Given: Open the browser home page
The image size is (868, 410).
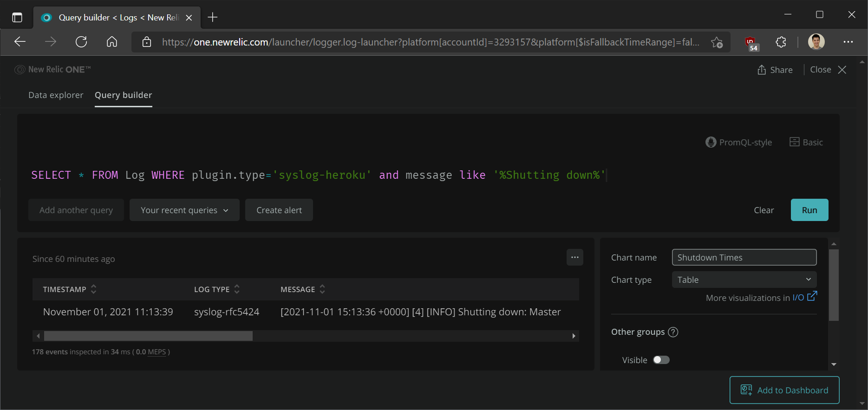Looking at the screenshot, I should tap(112, 42).
